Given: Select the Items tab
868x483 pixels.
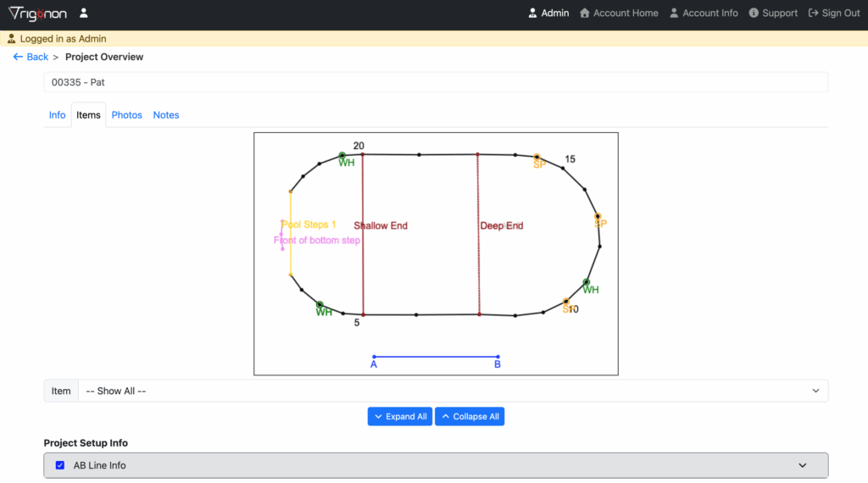Looking at the screenshot, I should (88, 115).
